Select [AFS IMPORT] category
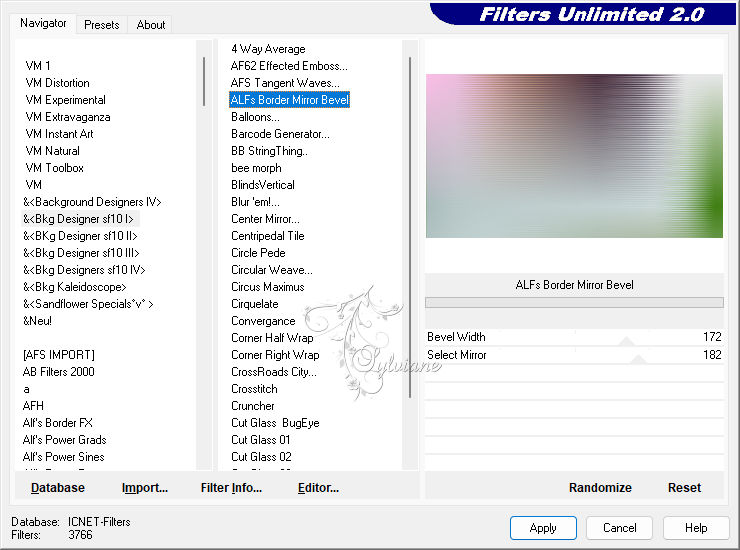This screenshot has height=550, width=740. point(59,355)
